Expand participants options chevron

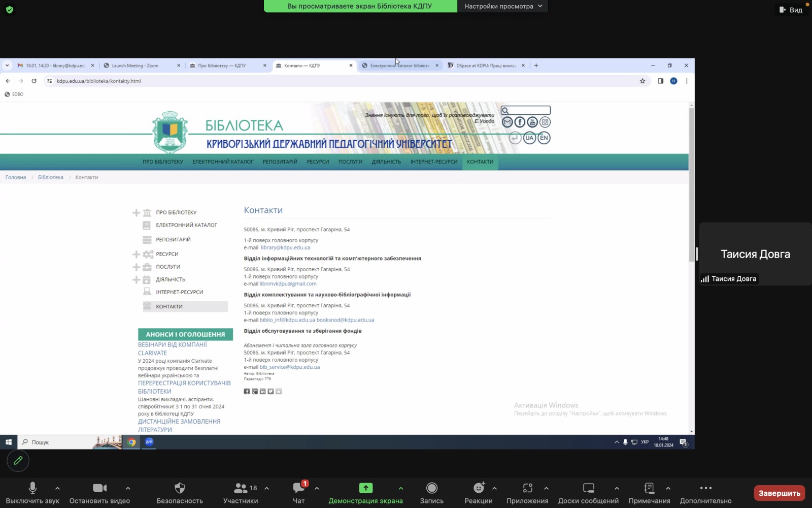click(x=267, y=488)
